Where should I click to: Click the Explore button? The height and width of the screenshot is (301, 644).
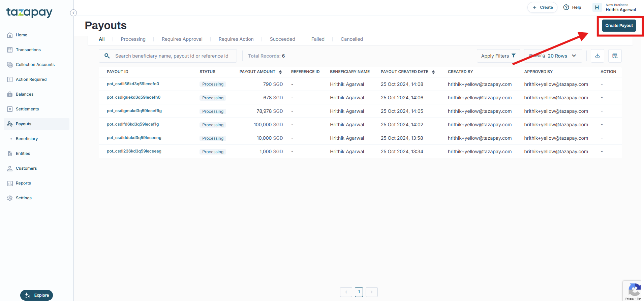[x=36, y=295]
